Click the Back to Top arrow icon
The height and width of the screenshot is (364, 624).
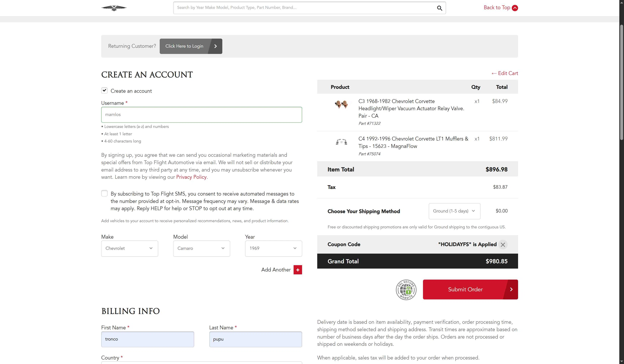coord(515,8)
